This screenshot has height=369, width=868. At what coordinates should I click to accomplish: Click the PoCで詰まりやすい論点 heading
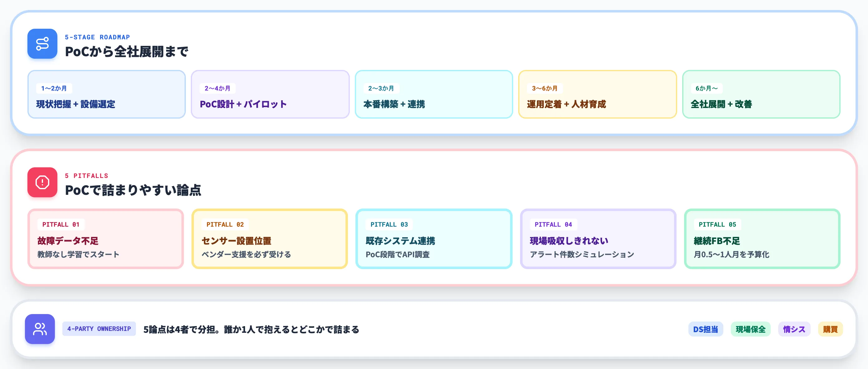coord(133,190)
